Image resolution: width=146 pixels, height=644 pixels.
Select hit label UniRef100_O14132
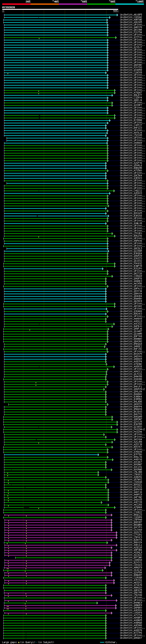point(131,570)
